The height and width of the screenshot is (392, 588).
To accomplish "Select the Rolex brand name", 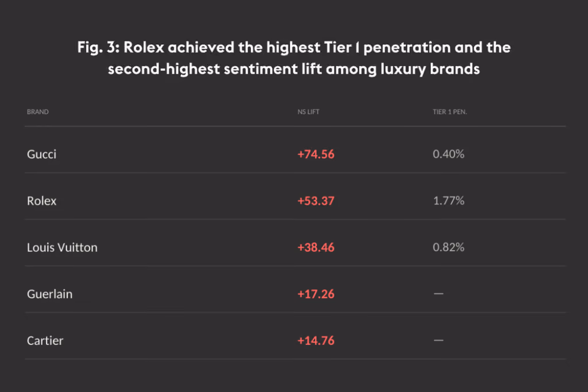I will (x=41, y=201).
